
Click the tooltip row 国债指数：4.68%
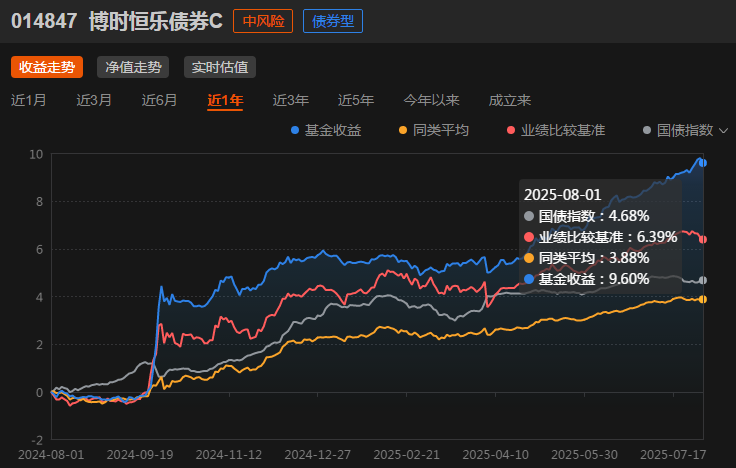pos(587,216)
